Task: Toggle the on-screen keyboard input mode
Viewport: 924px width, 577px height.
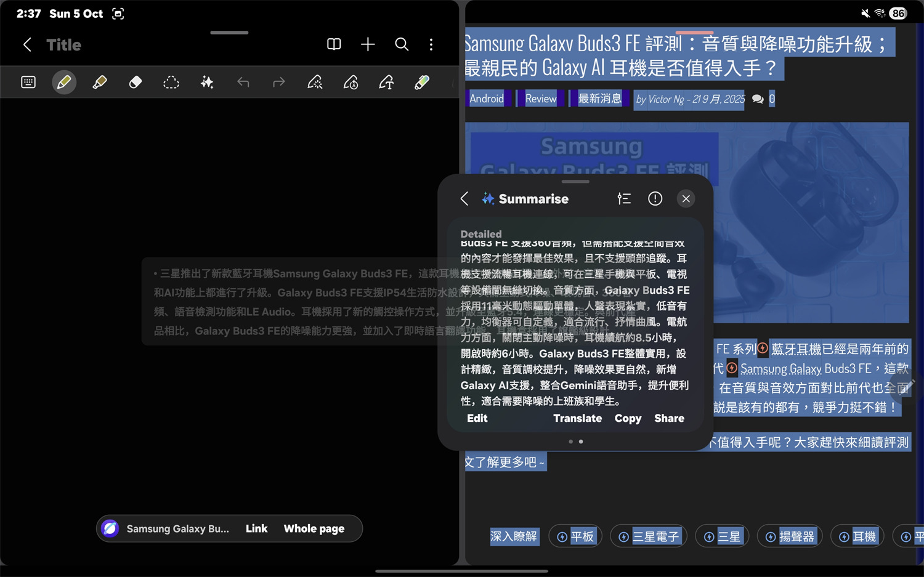Action: coord(28,82)
